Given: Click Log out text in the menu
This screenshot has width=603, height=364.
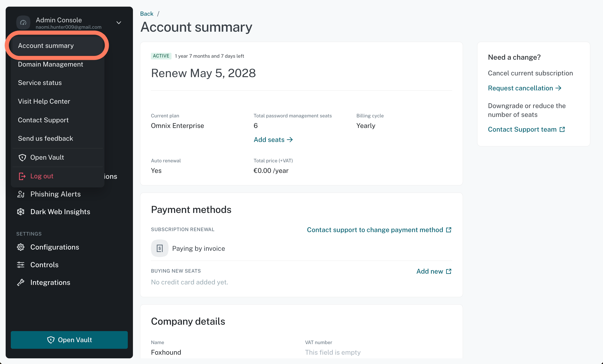Looking at the screenshot, I should point(42,176).
